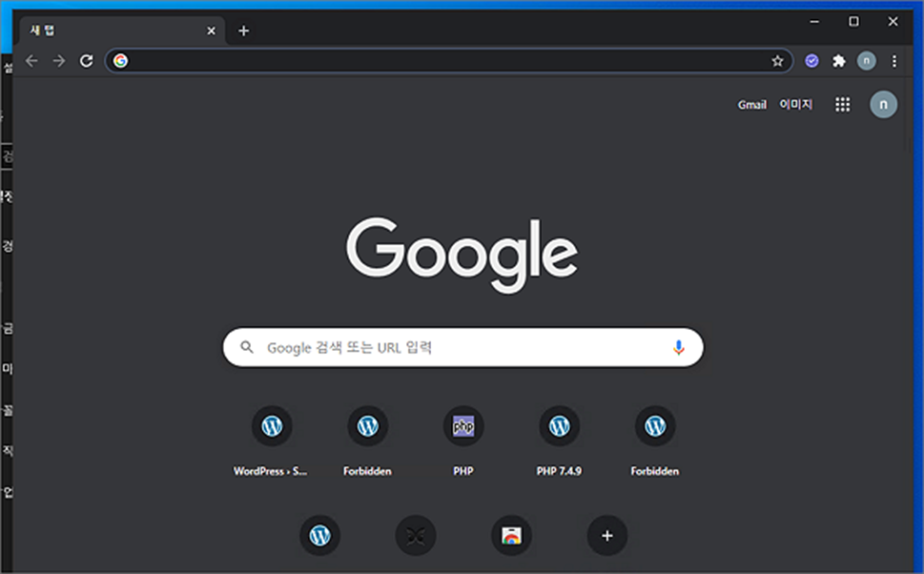
Task: Open the 이미지 link
Action: tap(795, 104)
